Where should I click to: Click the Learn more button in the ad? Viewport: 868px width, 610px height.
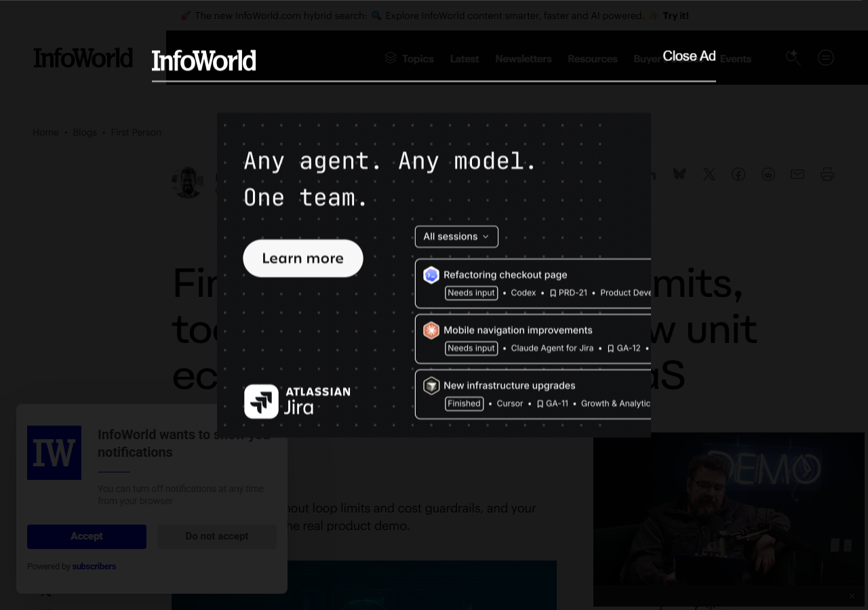coord(303,258)
